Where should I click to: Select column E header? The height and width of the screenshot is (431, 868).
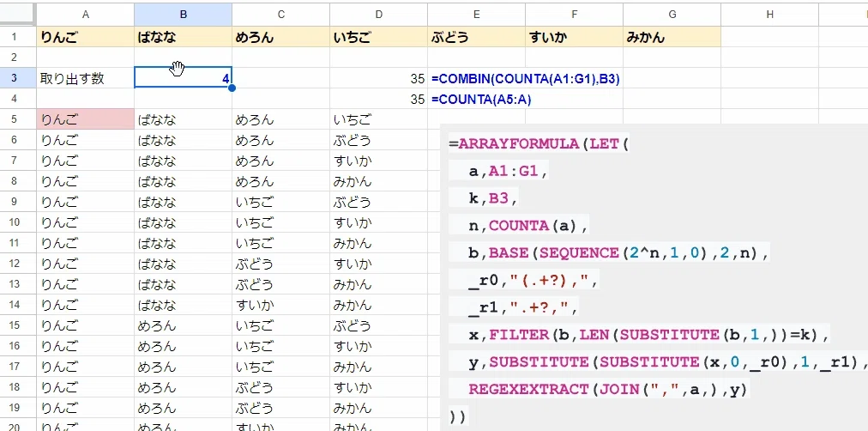[477, 15]
